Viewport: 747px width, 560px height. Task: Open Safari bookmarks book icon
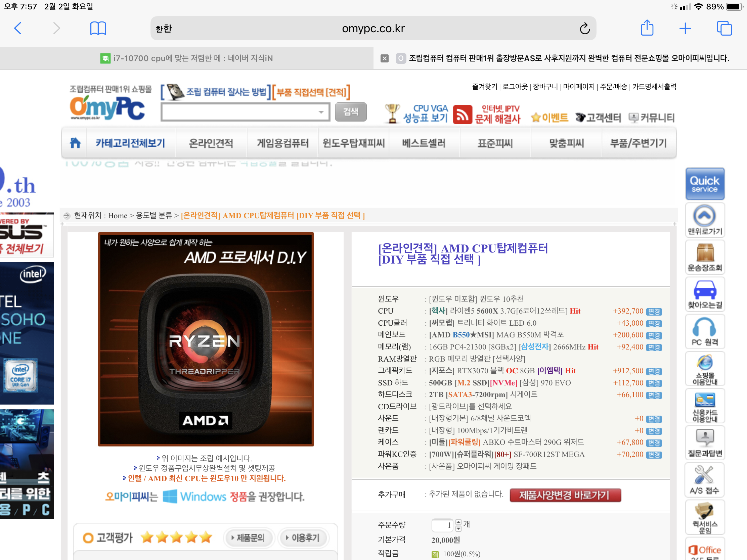(x=98, y=28)
